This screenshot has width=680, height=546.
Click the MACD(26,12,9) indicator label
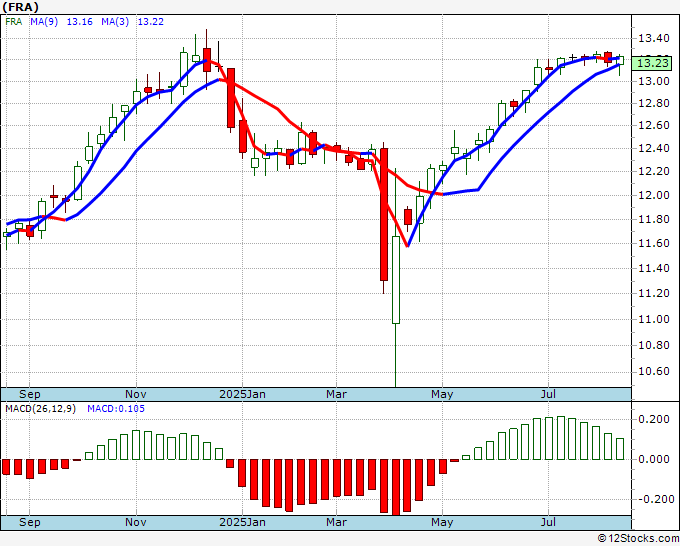click(x=40, y=409)
